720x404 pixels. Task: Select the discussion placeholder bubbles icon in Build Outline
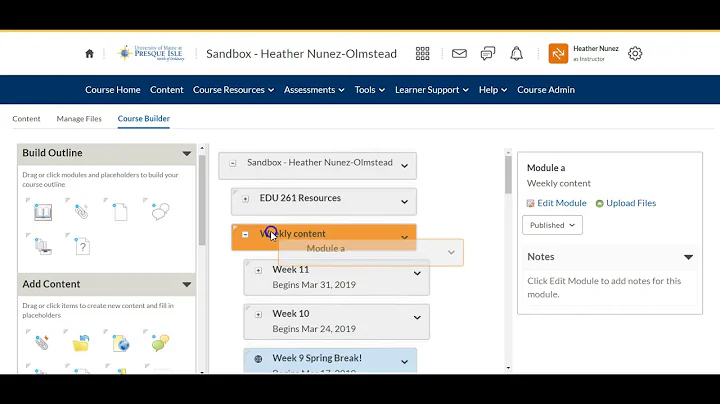point(160,212)
